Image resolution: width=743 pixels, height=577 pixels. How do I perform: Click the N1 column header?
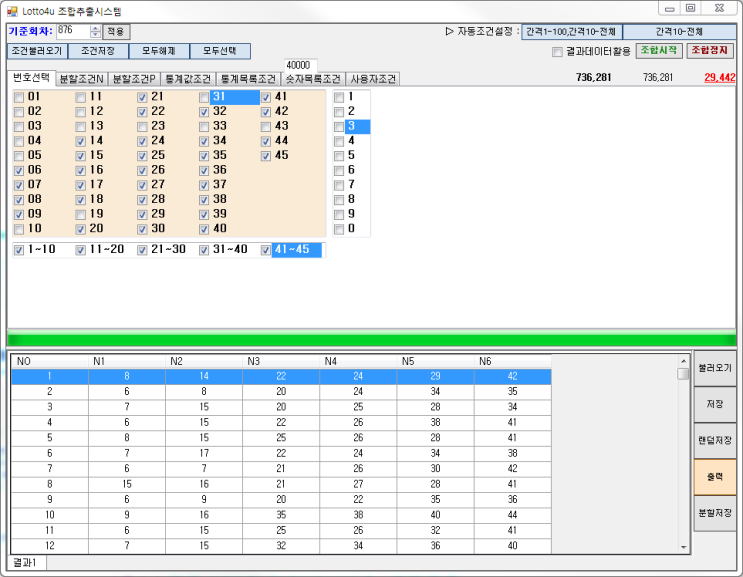click(127, 361)
